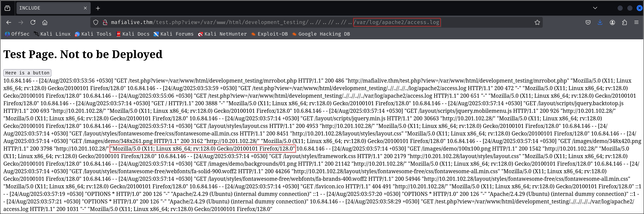
Task: Click into the URL address bar
Action: [250, 22]
